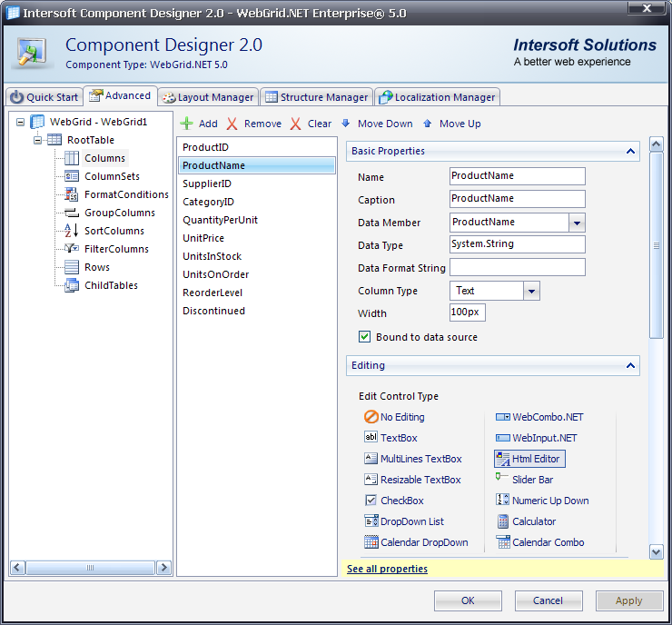Select SupplierID in the column list
The width and height of the screenshot is (672, 625).
pos(257,184)
